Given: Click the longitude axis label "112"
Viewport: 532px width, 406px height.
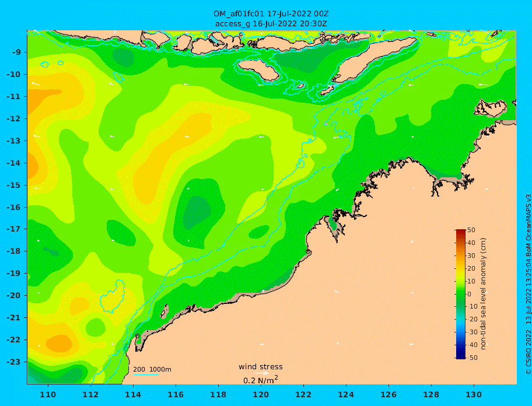Looking at the screenshot, I should click(90, 394).
